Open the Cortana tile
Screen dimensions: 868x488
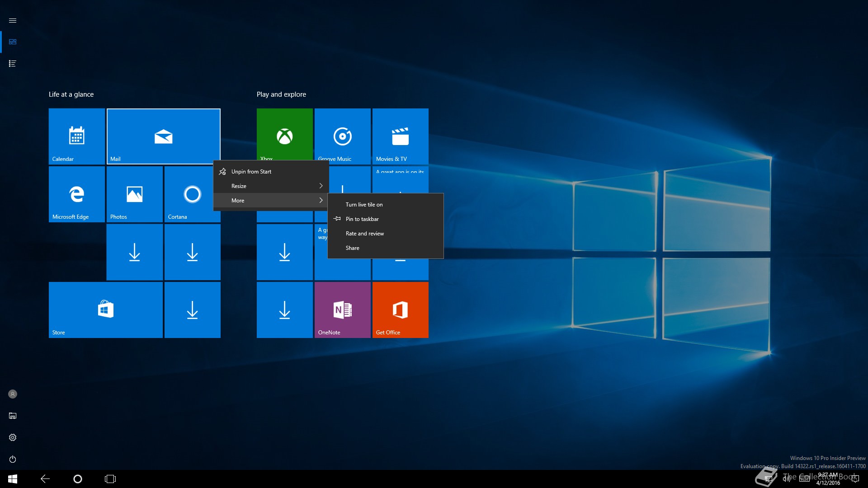click(190, 194)
